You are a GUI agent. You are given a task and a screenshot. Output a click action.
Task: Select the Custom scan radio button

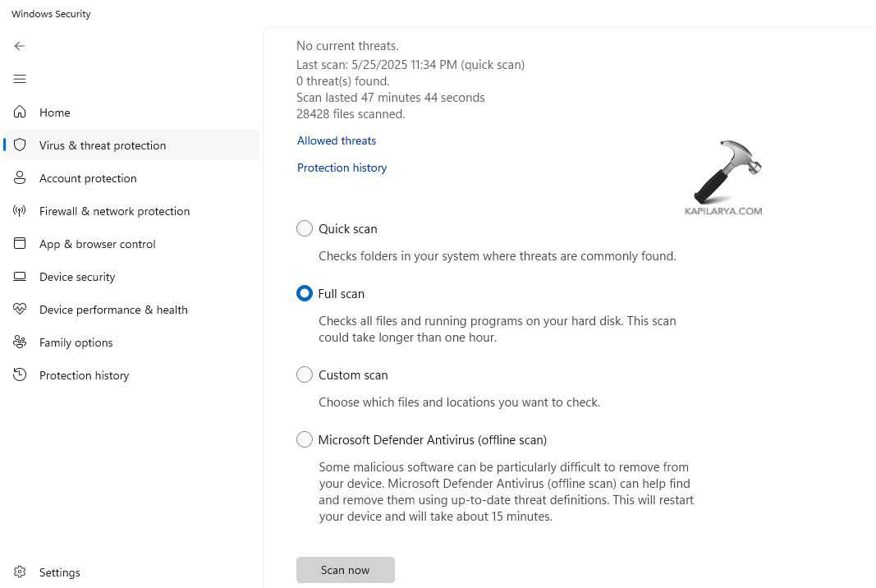pyautogui.click(x=305, y=374)
